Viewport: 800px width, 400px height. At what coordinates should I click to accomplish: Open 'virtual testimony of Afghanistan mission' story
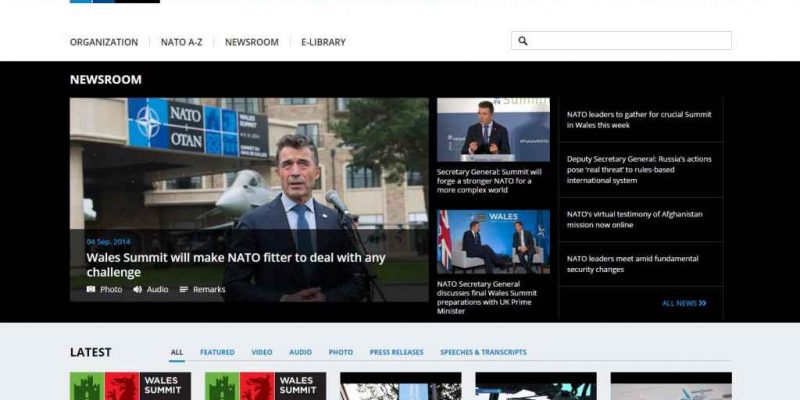[635, 219]
